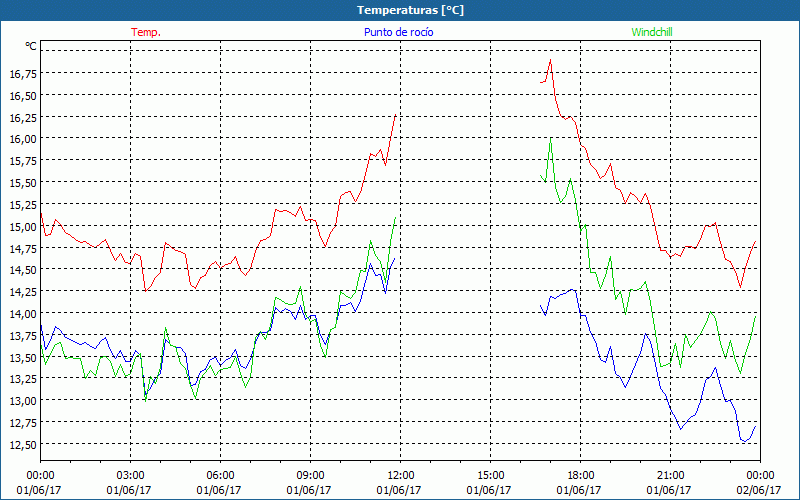
Task: Click the 16,50 y-axis value
Action: pos(23,96)
